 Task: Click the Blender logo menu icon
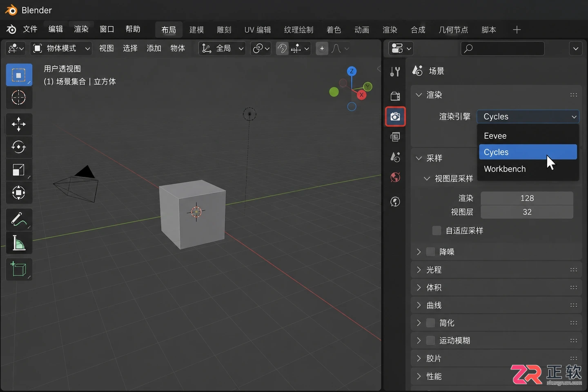11,29
